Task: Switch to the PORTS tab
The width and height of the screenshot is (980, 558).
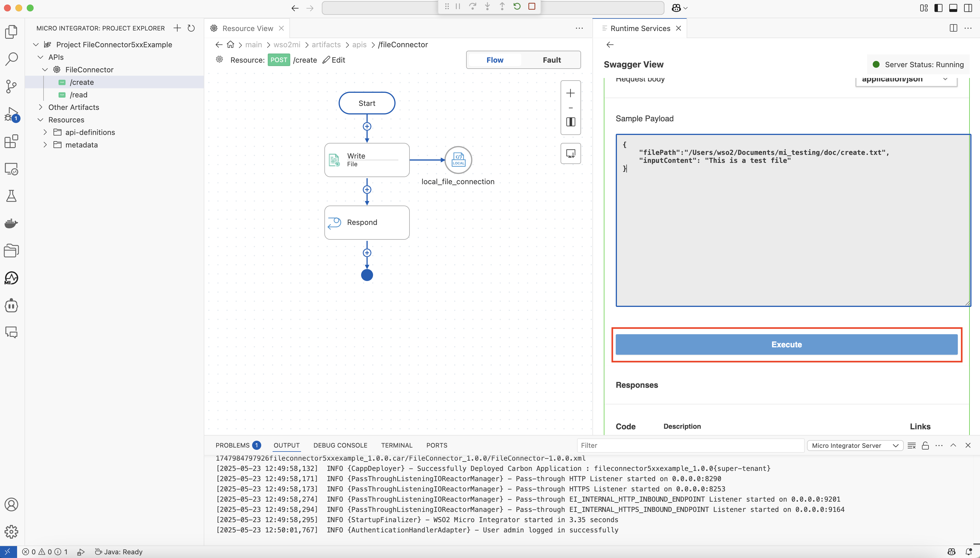Action: pyautogui.click(x=437, y=445)
